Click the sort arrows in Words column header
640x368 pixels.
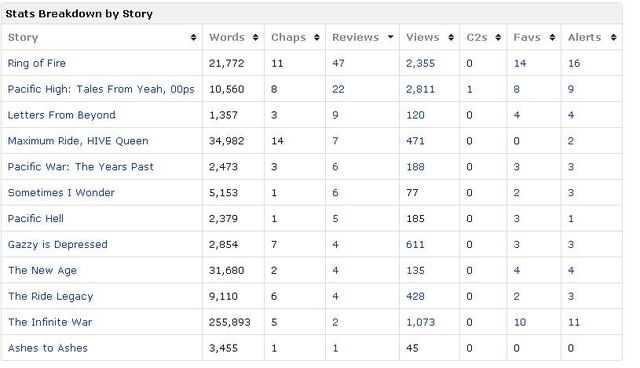(x=255, y=38)
